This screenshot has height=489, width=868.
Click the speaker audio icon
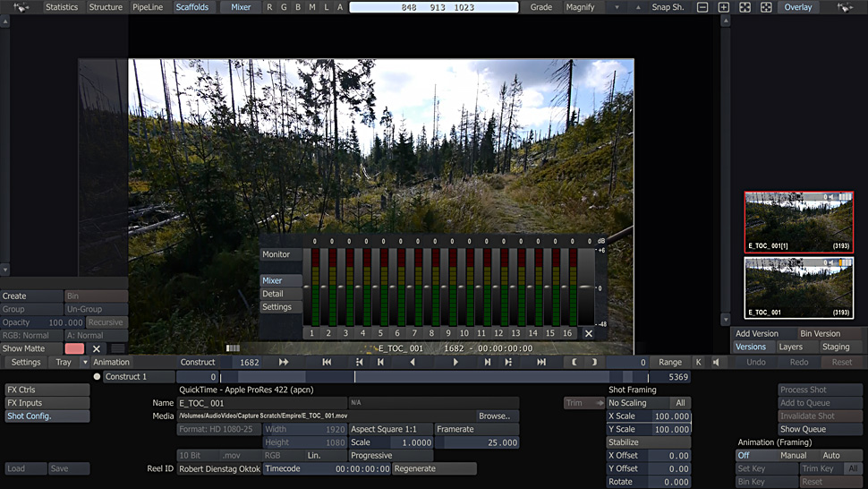pyautogui.click(x=715, y=362)
